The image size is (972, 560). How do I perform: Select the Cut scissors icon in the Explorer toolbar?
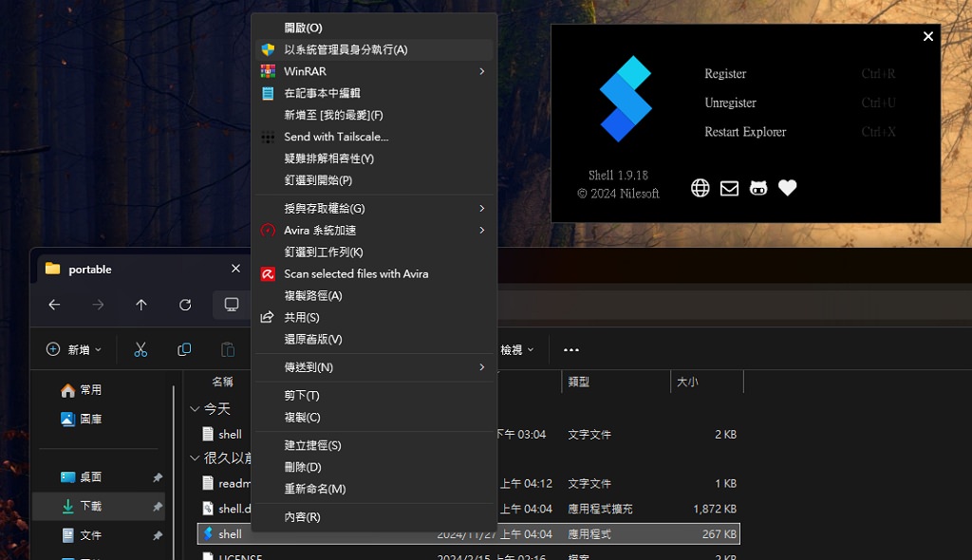click(x=140, y=349)
